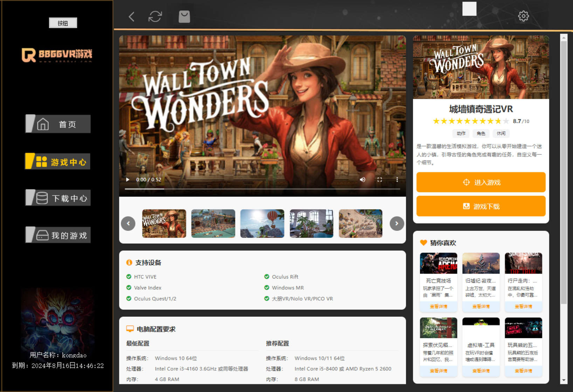Select the harbor town screenshot thumbnail

pyautogui.click(x=213, y=223)
